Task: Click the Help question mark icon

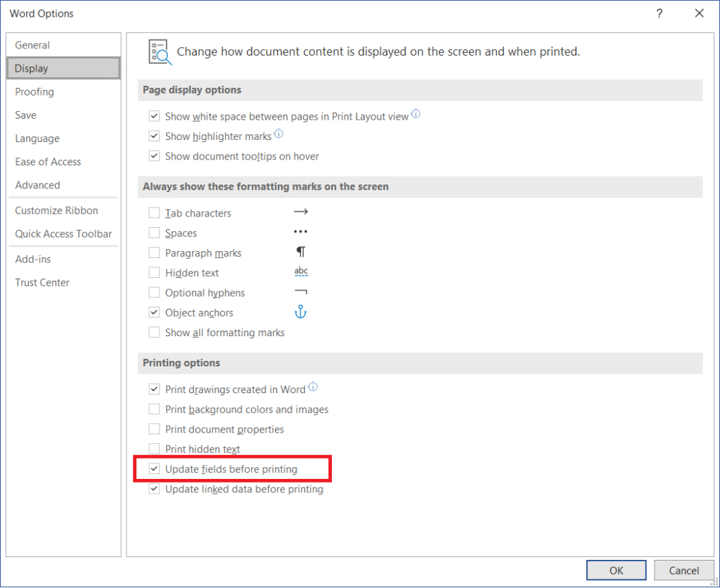Action: coord(660,13)
